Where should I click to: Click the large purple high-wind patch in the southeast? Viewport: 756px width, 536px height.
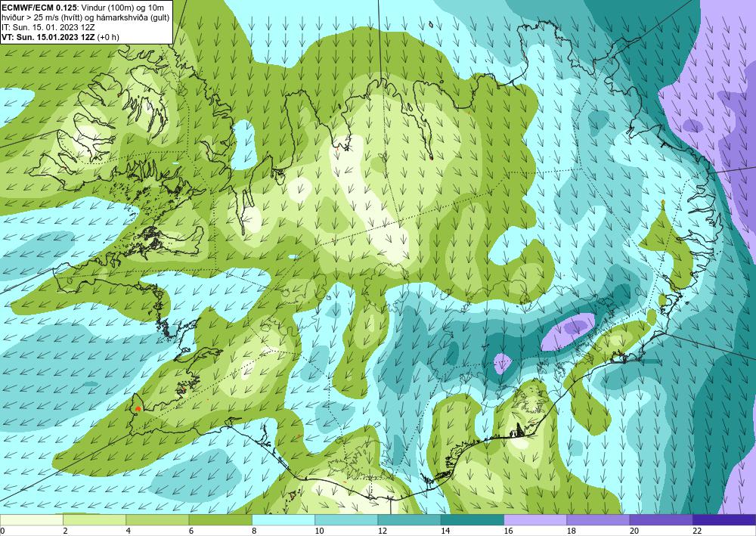[569, 332]
